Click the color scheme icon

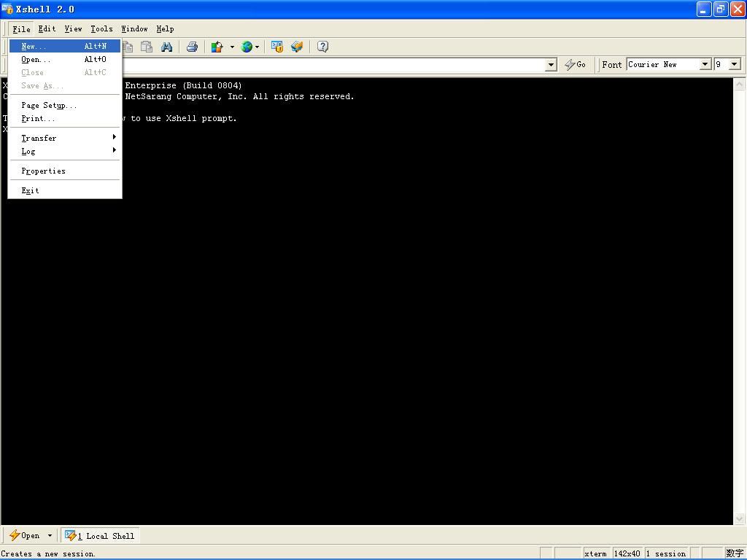coord(217,47)
